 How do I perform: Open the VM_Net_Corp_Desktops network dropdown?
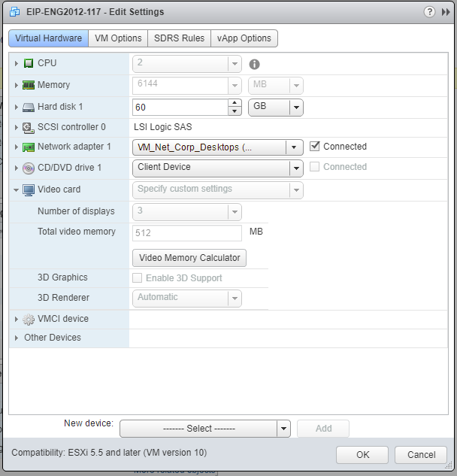point(218,147)
